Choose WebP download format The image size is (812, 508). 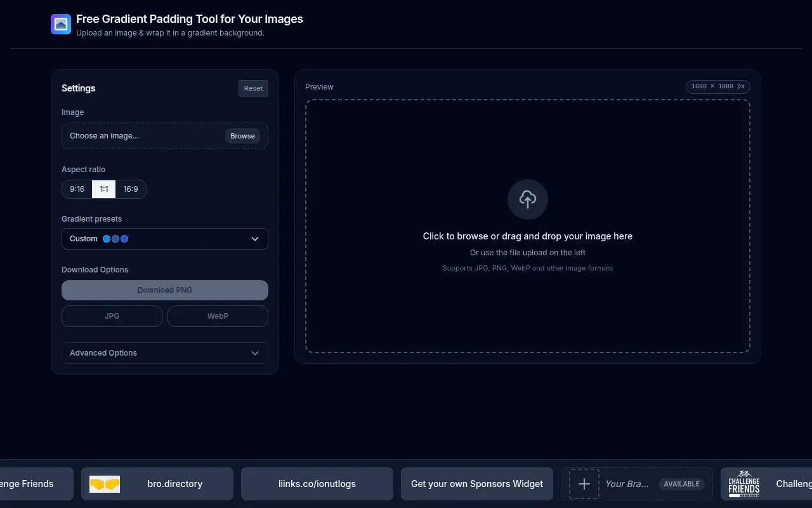click(x=218, y=316)
